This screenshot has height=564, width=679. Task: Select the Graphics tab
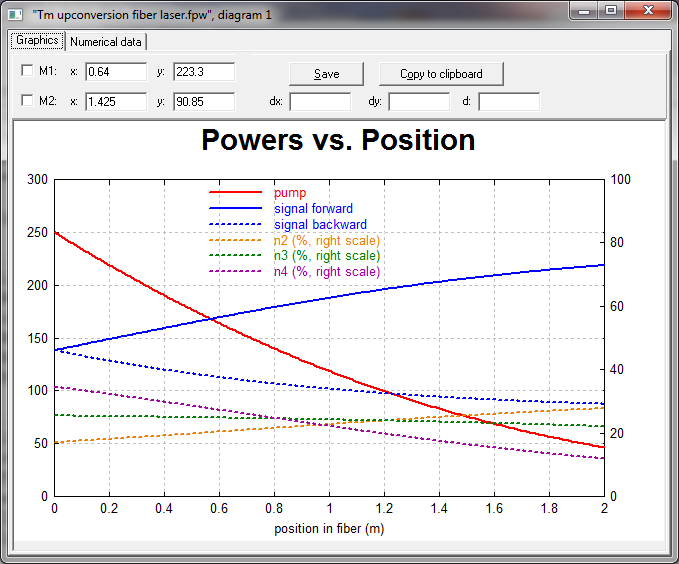[x=37, y=41]
